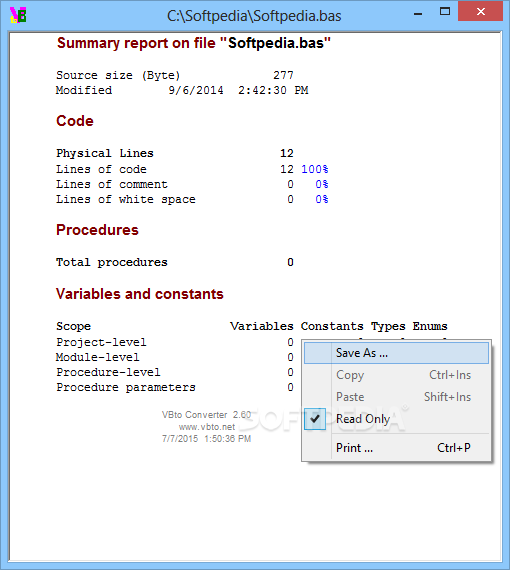This screenshot has height=570, width=510.
Task: Click the 'Variables and constants' heading
Action: click(x=140, y=294)
